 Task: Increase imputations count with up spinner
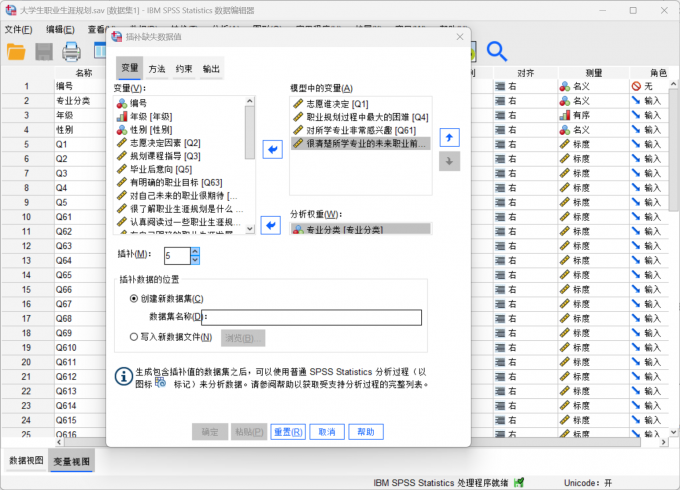tap(195, 252)
